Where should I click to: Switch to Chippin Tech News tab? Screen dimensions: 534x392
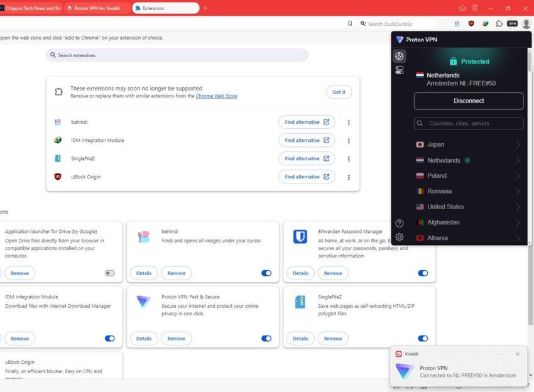(31, 8)
